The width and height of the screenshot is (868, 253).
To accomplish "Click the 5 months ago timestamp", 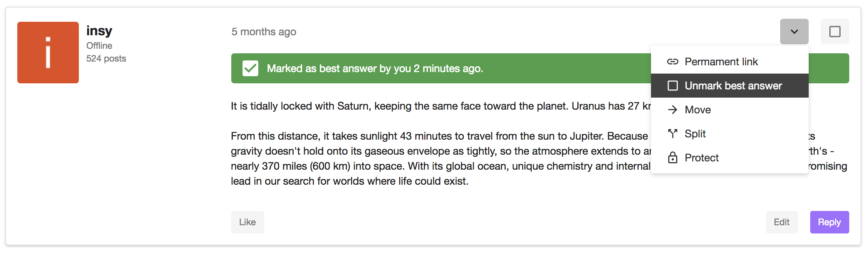I will pos(264,32).
